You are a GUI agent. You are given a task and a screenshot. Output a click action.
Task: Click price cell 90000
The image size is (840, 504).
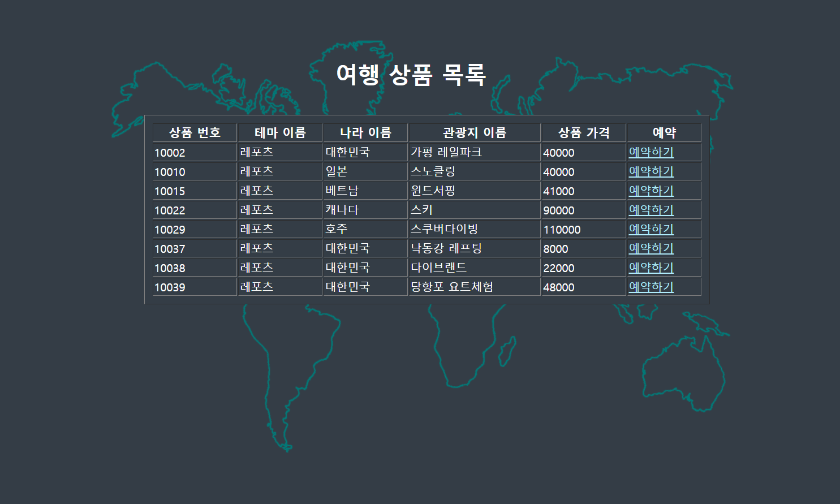(x=584, y=210)
